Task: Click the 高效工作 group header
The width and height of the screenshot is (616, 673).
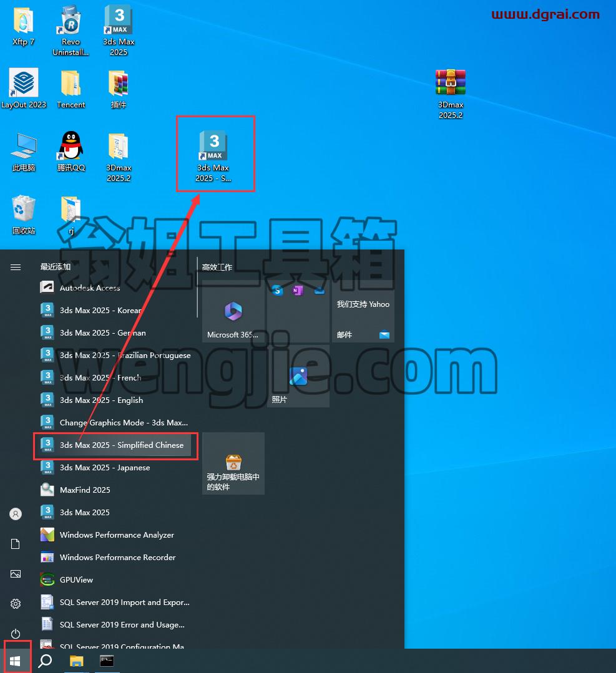Action: tap(217, 267)
